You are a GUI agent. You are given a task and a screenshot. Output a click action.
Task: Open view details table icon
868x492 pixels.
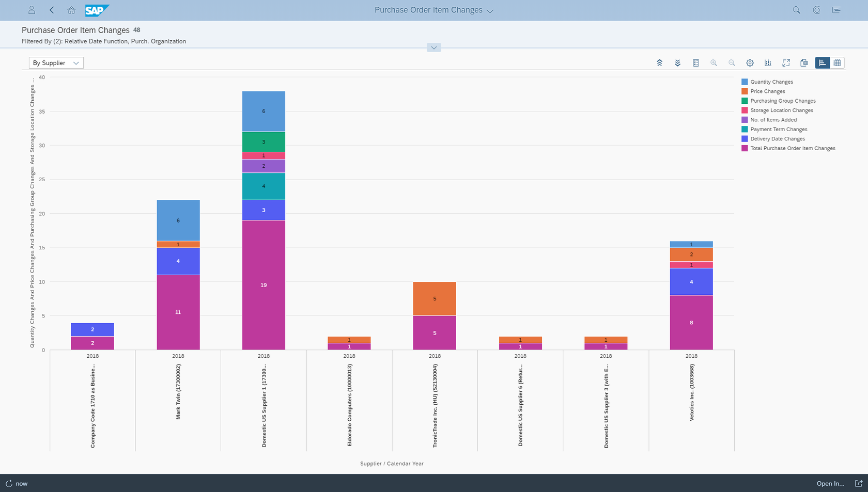pos(804,63)
